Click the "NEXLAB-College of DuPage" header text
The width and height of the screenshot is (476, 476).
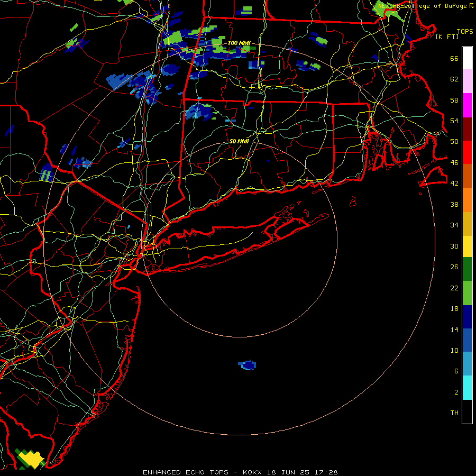(422, 6)
